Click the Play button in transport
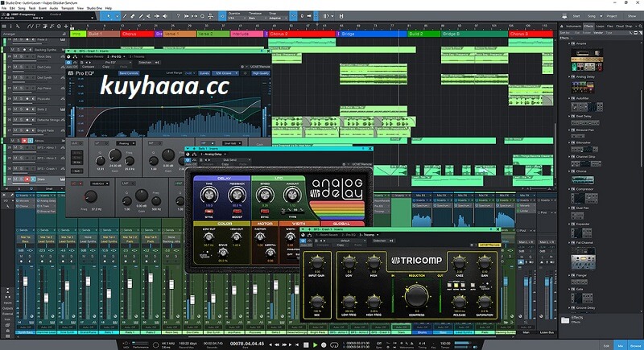The image size is (644, 350). tap(315, 344)
